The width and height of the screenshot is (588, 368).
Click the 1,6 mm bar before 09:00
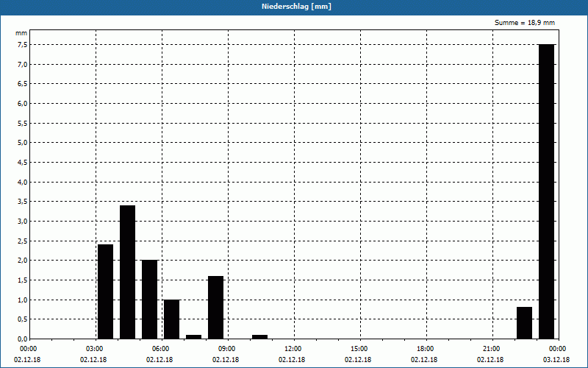tap(215, 308)
